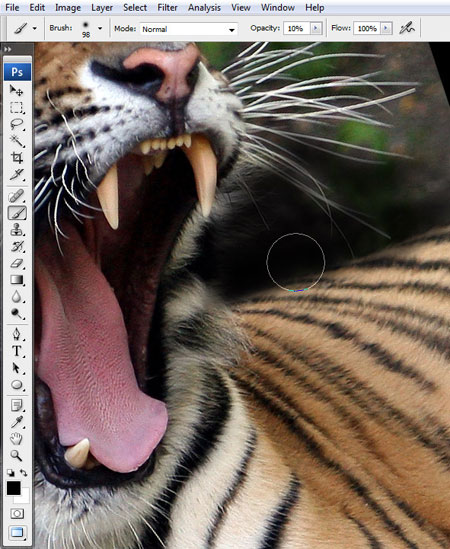Screen dimensions: 450x549
Task: Click the Flow value field
Action: 367,28
